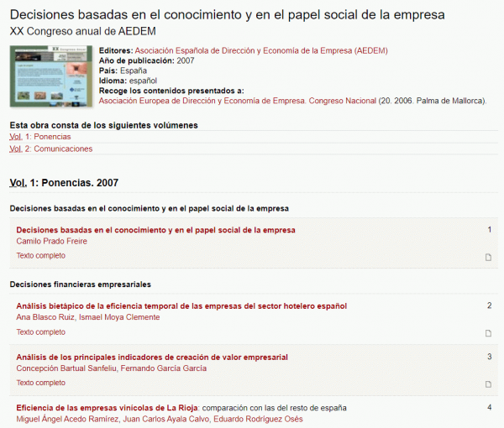Viewport: 504px width, 428px height.
Task: View author Concepción Bartual Sanfeliu
Action: pyautogui.click(x=66, y=368)
